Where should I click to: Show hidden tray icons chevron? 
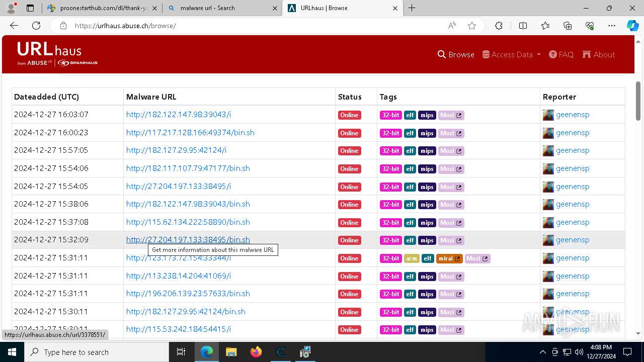(x=542, y=352)
